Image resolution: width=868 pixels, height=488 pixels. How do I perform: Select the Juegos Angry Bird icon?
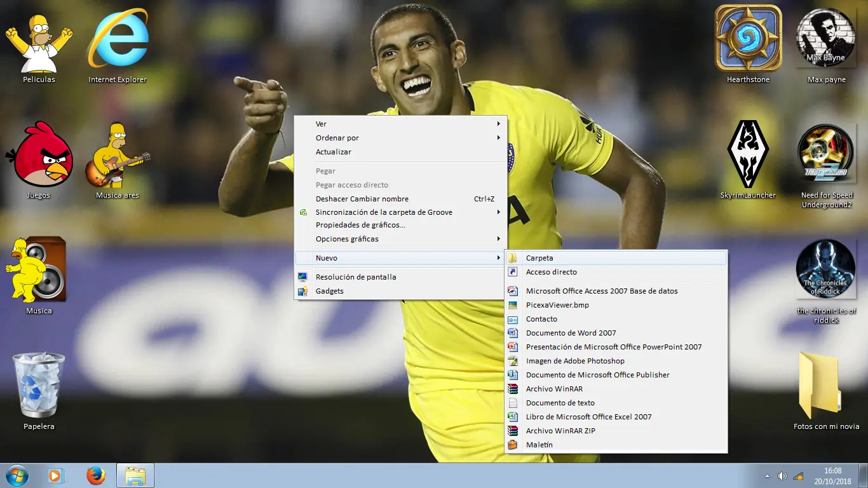click(39, 161)
